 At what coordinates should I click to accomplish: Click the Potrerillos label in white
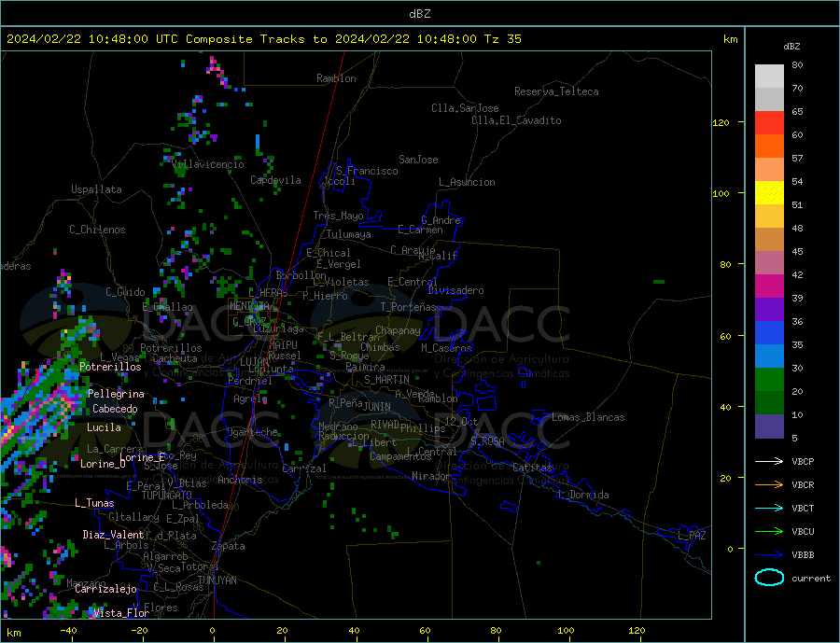[x=110, y=367]
